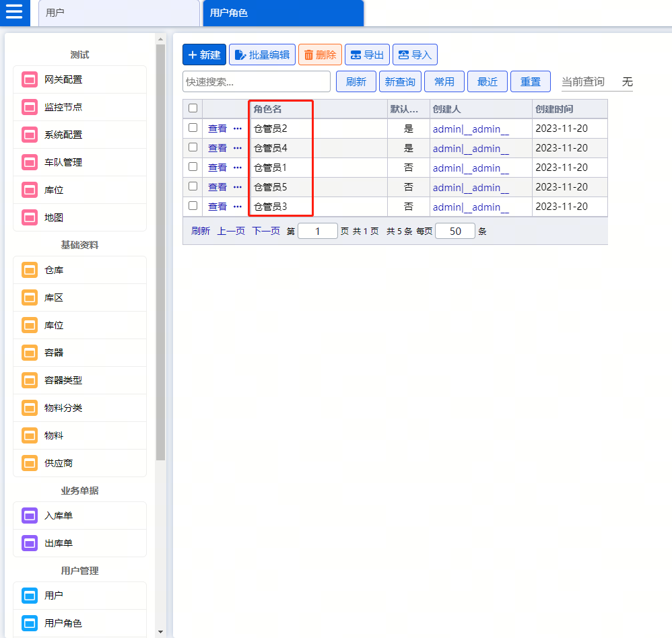The width and height of the screenshot is (672, 638).
Task: Click the 物料分类 sidebar icon
Action: point(30,409)
